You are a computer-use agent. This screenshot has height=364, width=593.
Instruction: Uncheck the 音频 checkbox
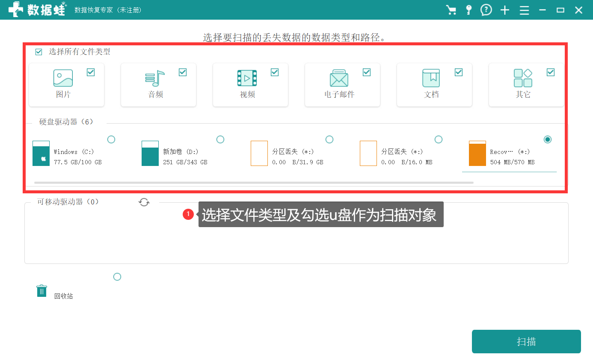(x=183, y=72)
